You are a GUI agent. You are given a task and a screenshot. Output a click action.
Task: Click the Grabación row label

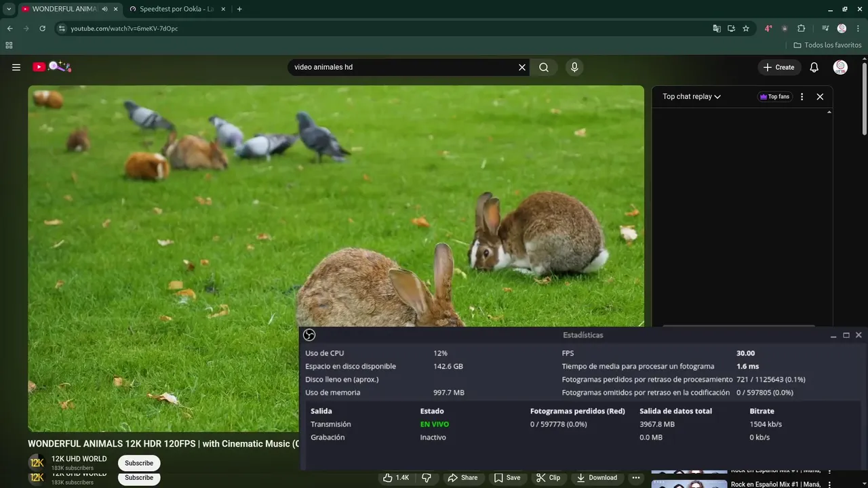coord(328,437)
